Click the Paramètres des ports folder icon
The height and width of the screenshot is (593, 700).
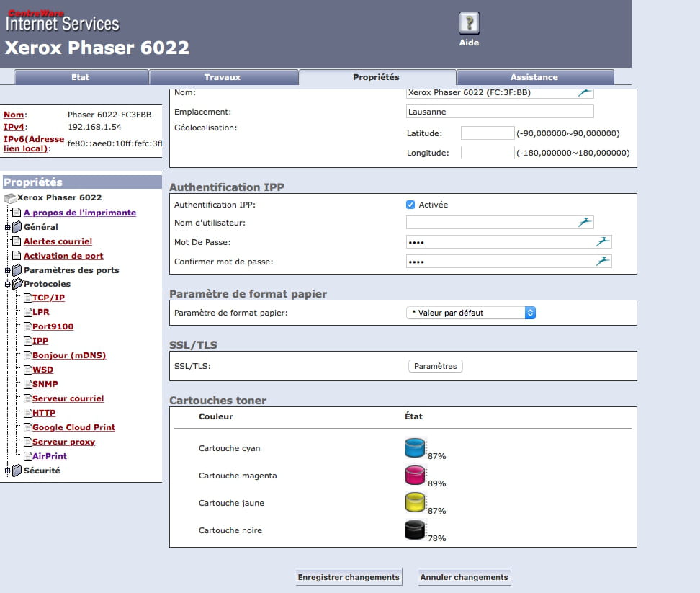pos(17,270)
